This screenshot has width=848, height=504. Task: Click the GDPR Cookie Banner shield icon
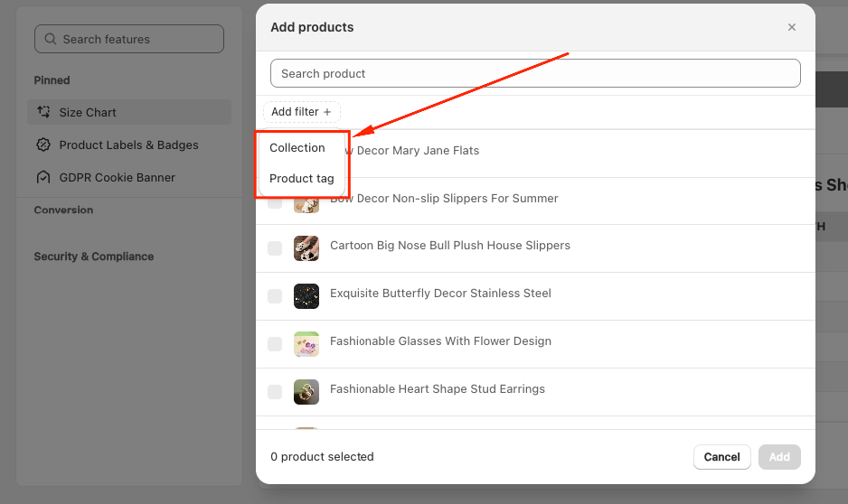(x=43, y=178)
